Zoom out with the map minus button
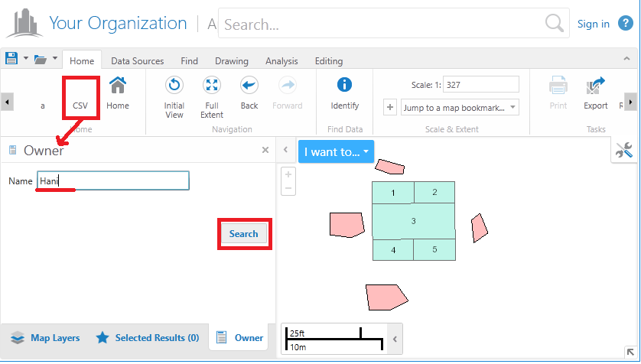Image resolution: width=641 pixels, height=364 pixels. (x=288, y=188)
